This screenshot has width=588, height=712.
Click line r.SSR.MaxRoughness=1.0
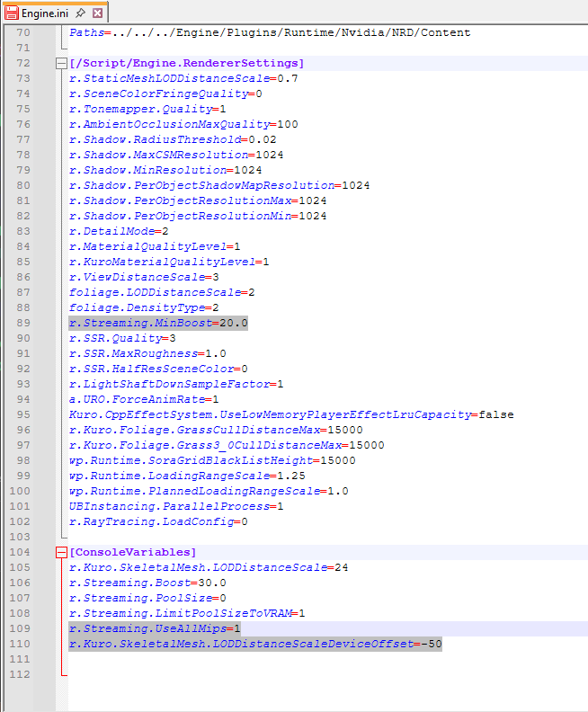(x=147, y=353)
